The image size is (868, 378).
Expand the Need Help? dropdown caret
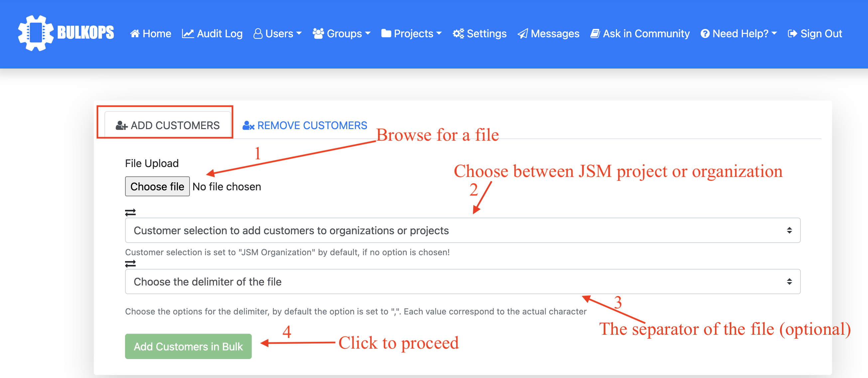[x=774, y=33]
